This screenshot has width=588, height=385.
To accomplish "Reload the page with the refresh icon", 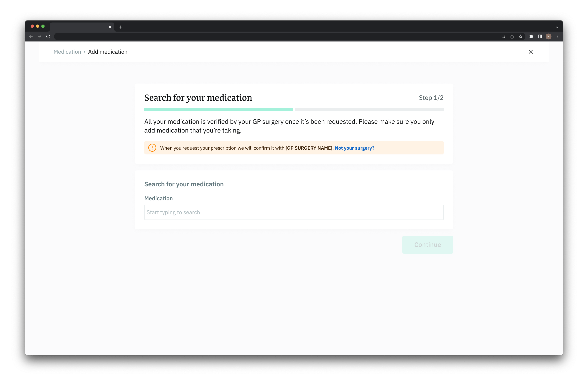I will pos(48,37).
